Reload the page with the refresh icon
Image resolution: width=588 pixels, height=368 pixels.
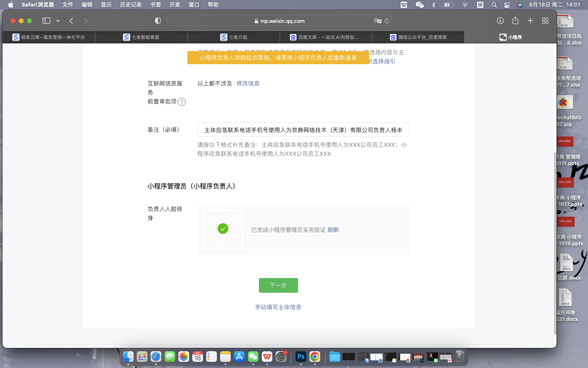(387, 21)
